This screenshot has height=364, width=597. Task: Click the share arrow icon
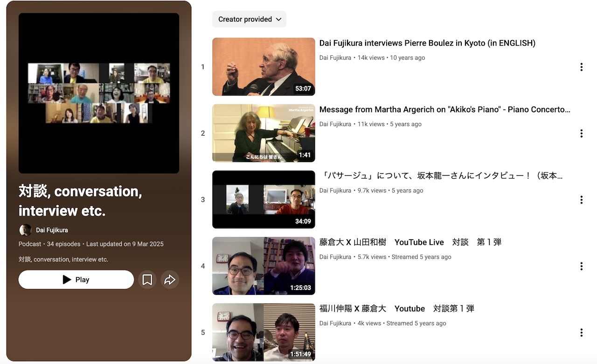point(170,280)
